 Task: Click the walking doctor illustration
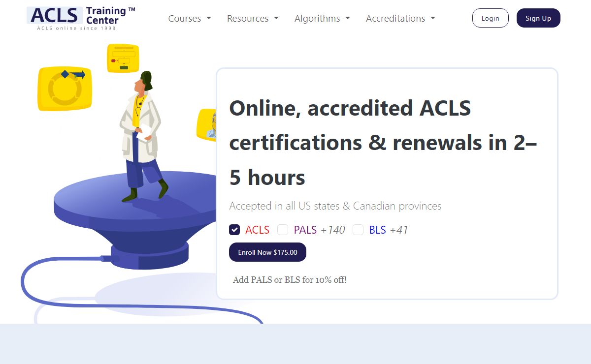pos(143,136)
